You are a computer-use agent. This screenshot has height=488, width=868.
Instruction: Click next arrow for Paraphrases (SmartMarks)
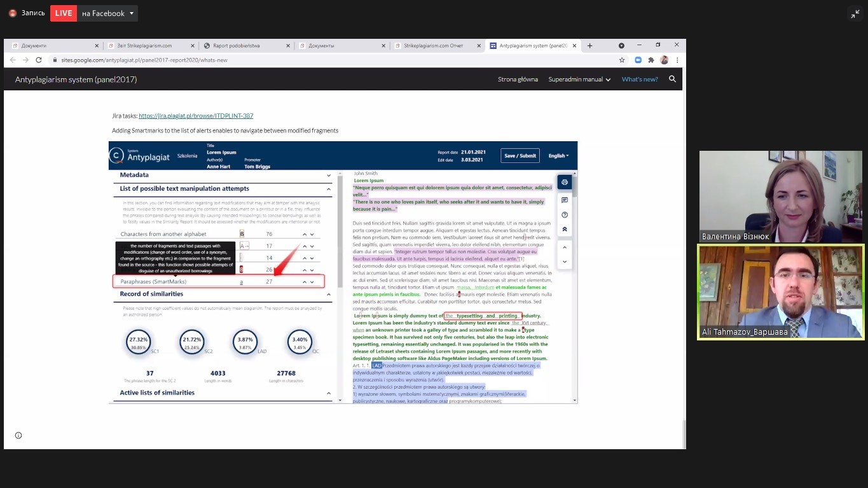coord(312,281)
